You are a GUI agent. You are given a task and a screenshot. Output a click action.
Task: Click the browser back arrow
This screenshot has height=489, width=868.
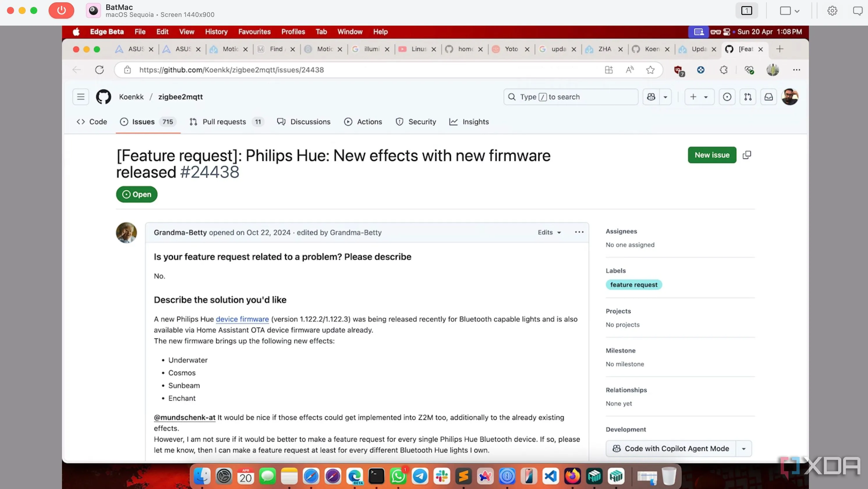pos(77,70)
